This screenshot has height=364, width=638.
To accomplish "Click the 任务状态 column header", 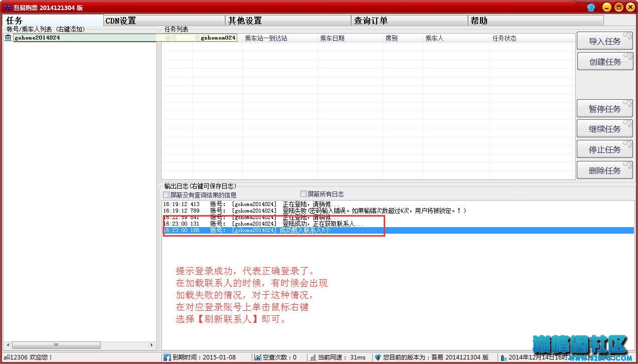I will (532, 38).
